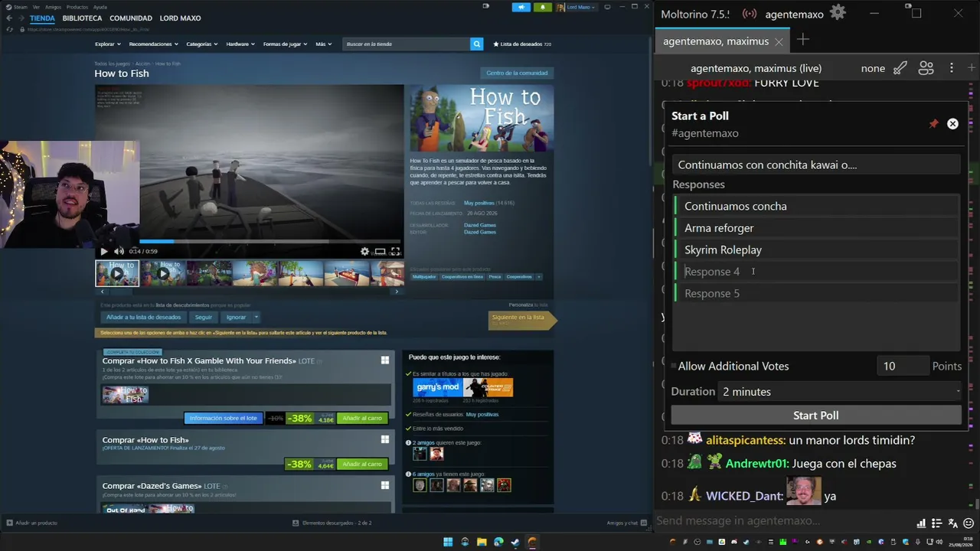The width and height of the screenshot is (980, 551).
Task: Select the Multijugador tag
Action: [x=424, y=277]
